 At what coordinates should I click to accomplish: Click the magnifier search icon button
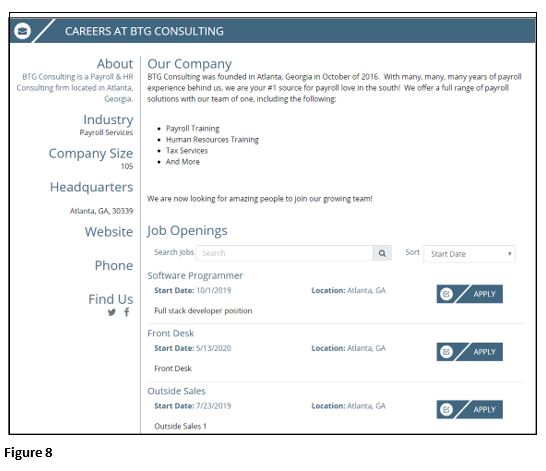[382, 253]
